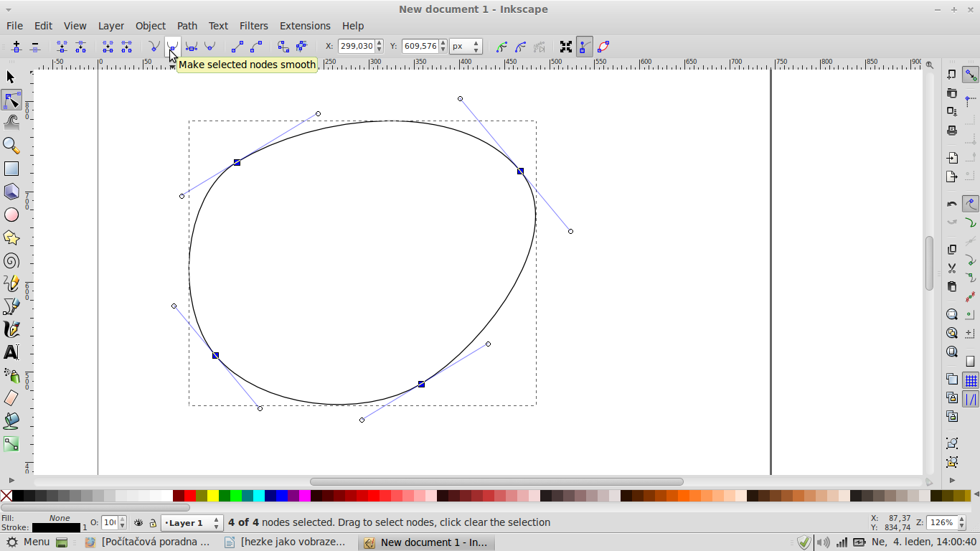Image resolution: width=980 pixels, height=551 pixels.
Task: Select the Eraser tool
Action: [x=11, y=398]
